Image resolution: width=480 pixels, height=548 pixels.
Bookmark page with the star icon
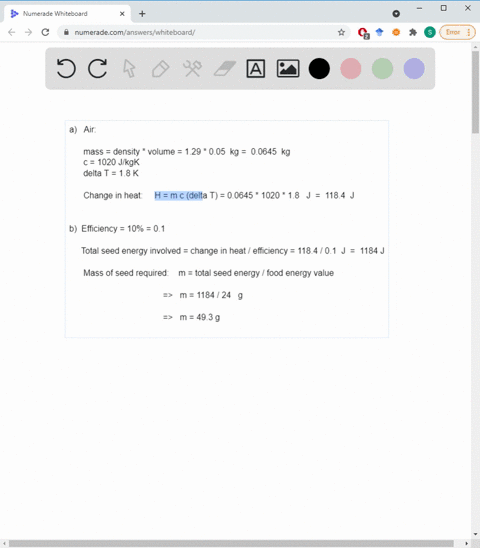coord(341,33)
